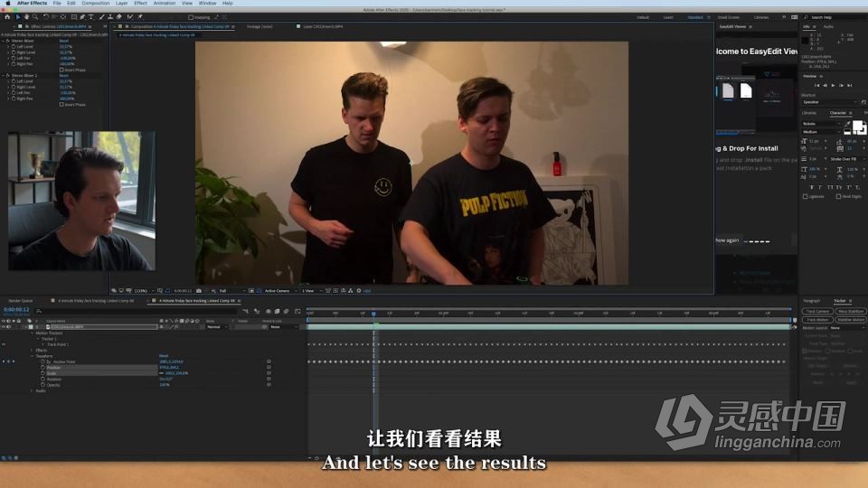Hide the video layer with eye icon

pos(4,327)
